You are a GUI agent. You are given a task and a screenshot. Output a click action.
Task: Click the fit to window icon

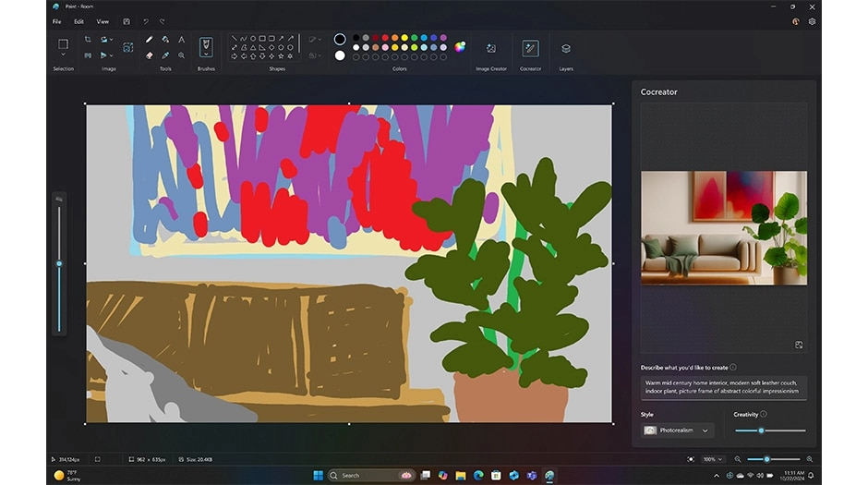point(691,459)
